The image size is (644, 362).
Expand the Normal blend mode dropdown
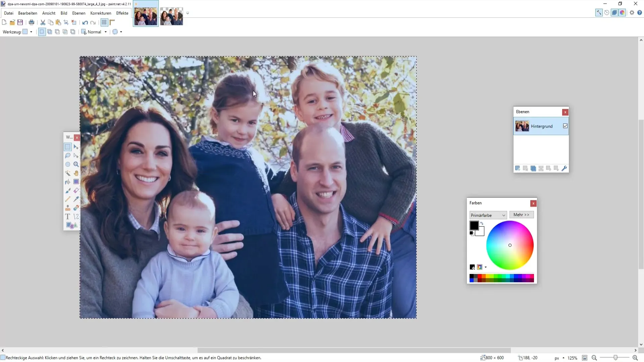105,32
